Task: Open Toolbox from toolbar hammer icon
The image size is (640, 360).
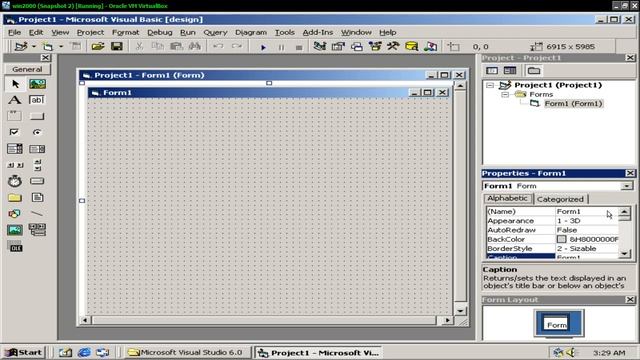Action: click(393, 47)
